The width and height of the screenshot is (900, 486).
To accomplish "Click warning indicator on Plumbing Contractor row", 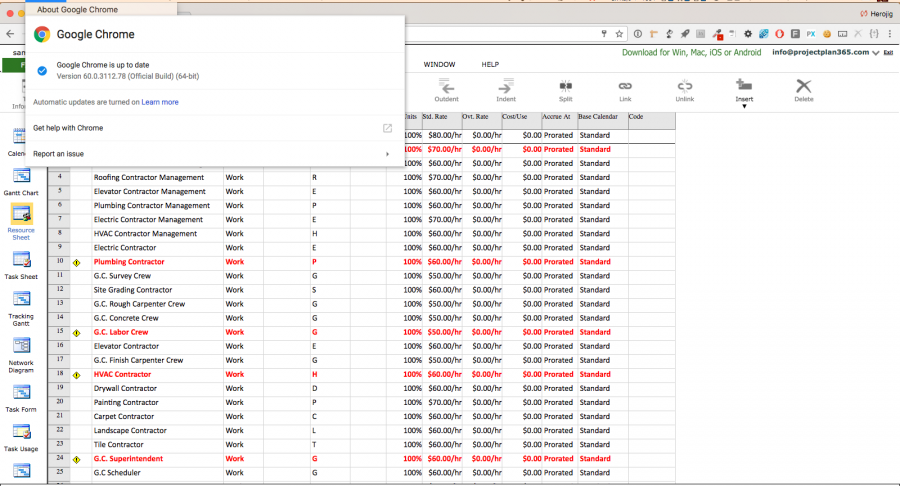I will click(77, 263).
